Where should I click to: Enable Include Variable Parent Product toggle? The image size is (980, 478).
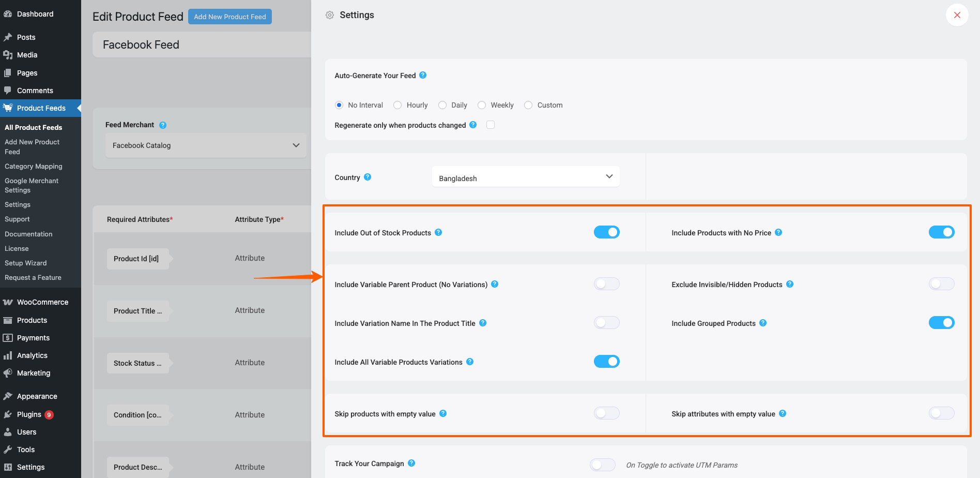click(607, 284)
